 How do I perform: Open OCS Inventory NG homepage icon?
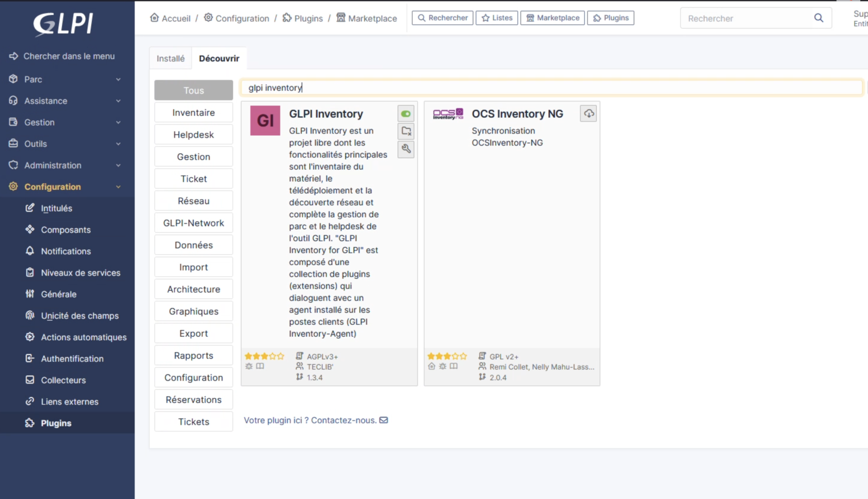(432, 366)
